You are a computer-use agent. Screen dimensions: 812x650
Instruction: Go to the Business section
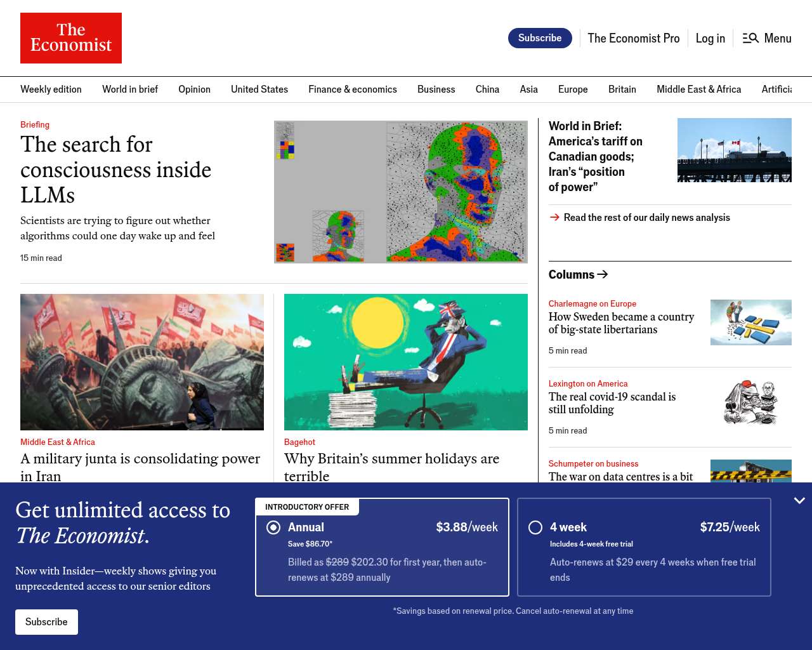click(436, 90)
